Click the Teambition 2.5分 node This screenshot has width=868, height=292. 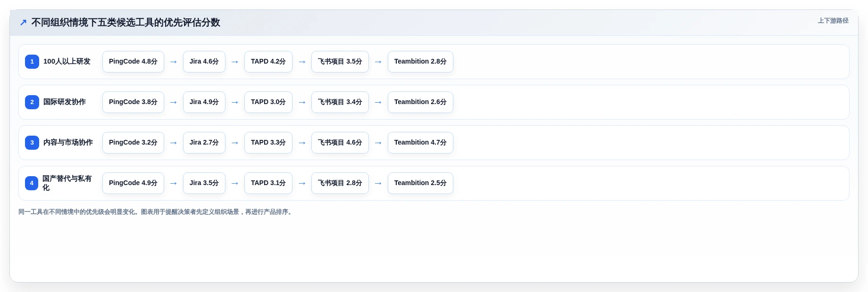tap(420, 183)
